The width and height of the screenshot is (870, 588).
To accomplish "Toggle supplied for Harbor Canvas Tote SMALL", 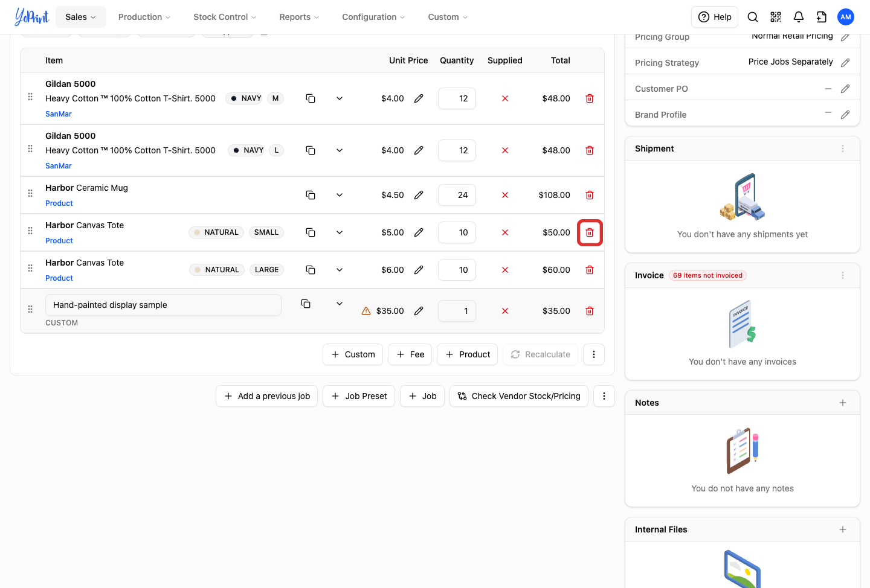I will pos(505,232).
